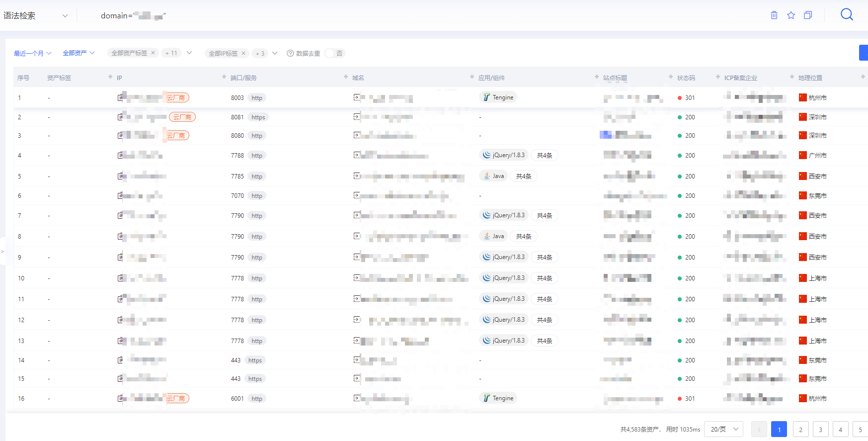Open the 20/页 page size selector
The height and width of the screenshot is (441, 868).
(x=723, y=429)
